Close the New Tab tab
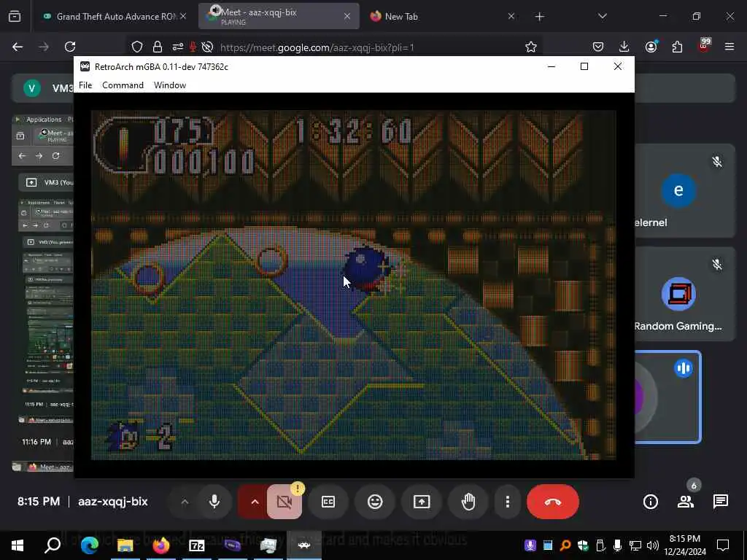The image size is (747, 560). point(511,16)
